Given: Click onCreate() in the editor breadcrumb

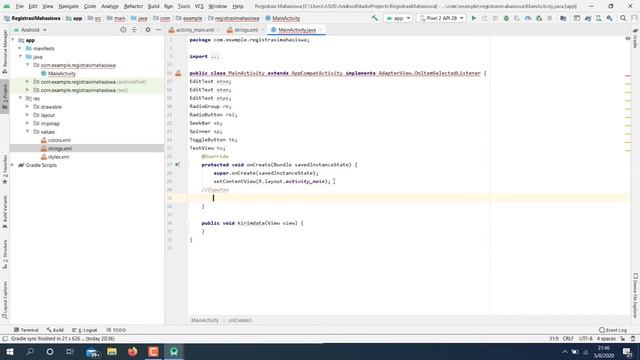Looking at the screenshot, I should click(x=240, y=320).
